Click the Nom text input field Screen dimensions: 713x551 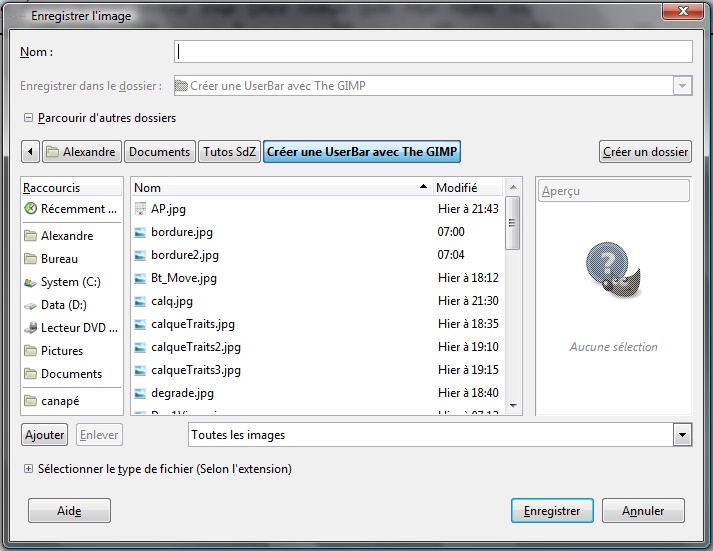[x=433, y=52]
